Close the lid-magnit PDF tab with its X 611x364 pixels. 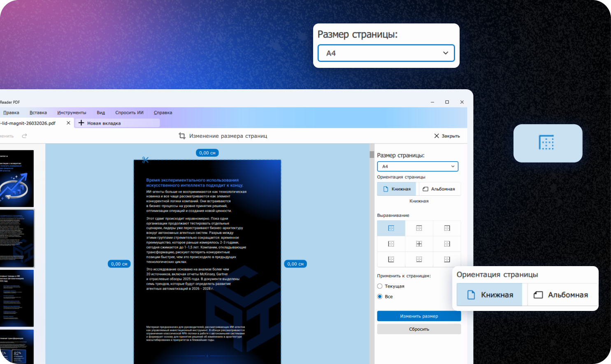pyautogui.click(x=68, y=123)
